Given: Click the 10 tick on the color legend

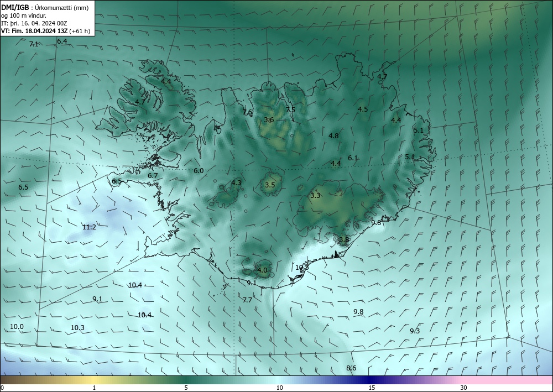Looking at the screenshot, I should (280, 388).
